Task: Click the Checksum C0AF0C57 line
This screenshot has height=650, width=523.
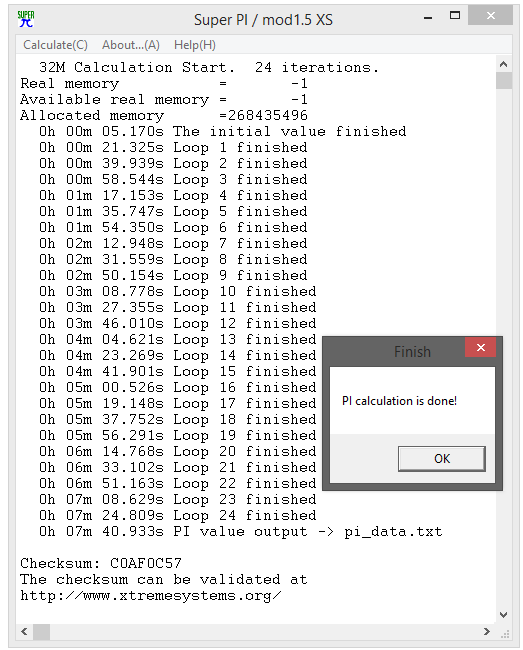Action: (101, 563)
